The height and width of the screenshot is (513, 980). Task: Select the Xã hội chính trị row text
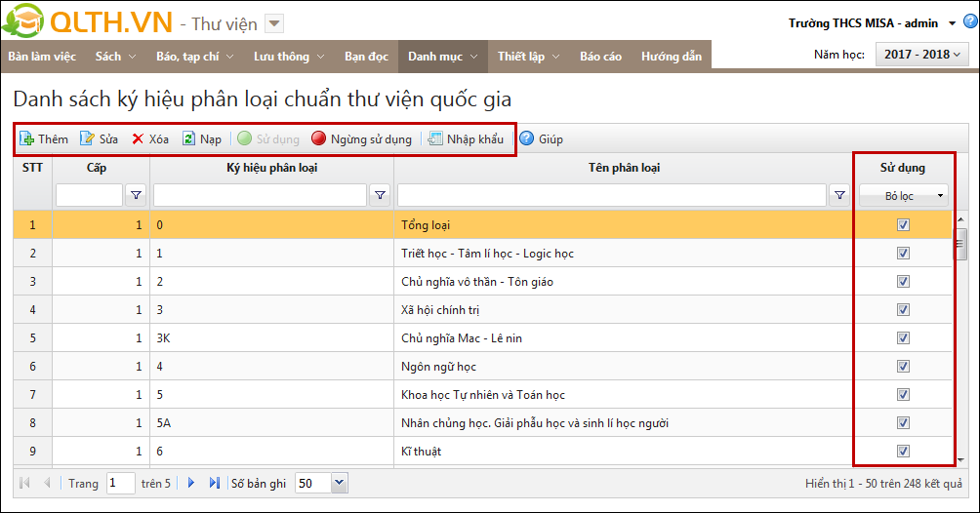coord(440,310)
